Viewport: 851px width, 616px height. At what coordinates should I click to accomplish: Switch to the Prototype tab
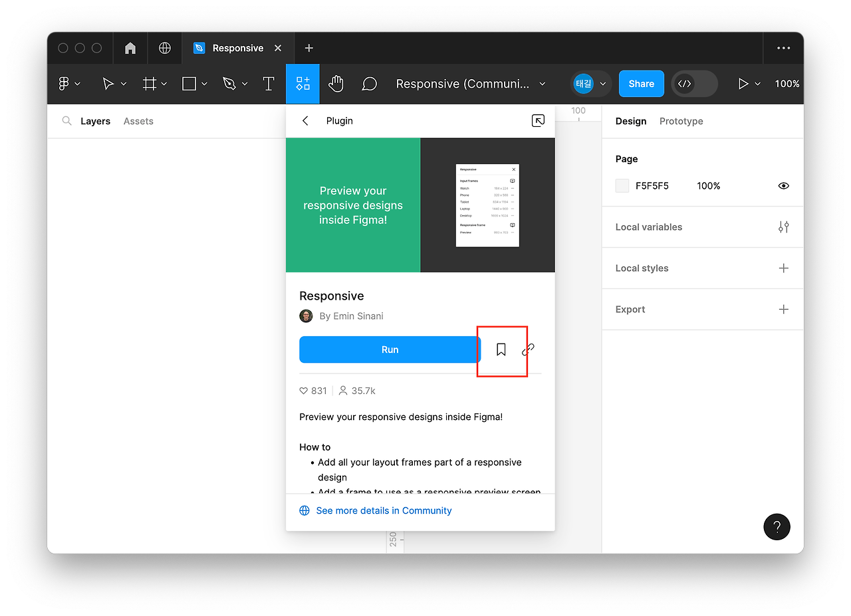681,121
